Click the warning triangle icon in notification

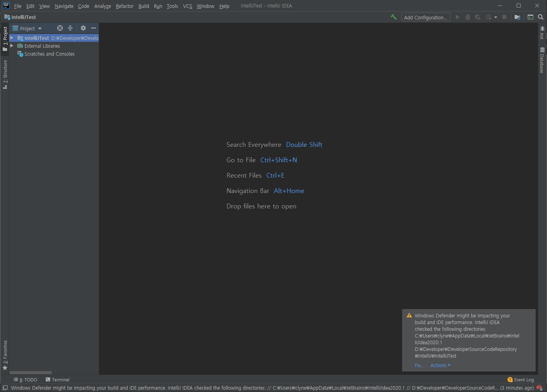[409, 315]
